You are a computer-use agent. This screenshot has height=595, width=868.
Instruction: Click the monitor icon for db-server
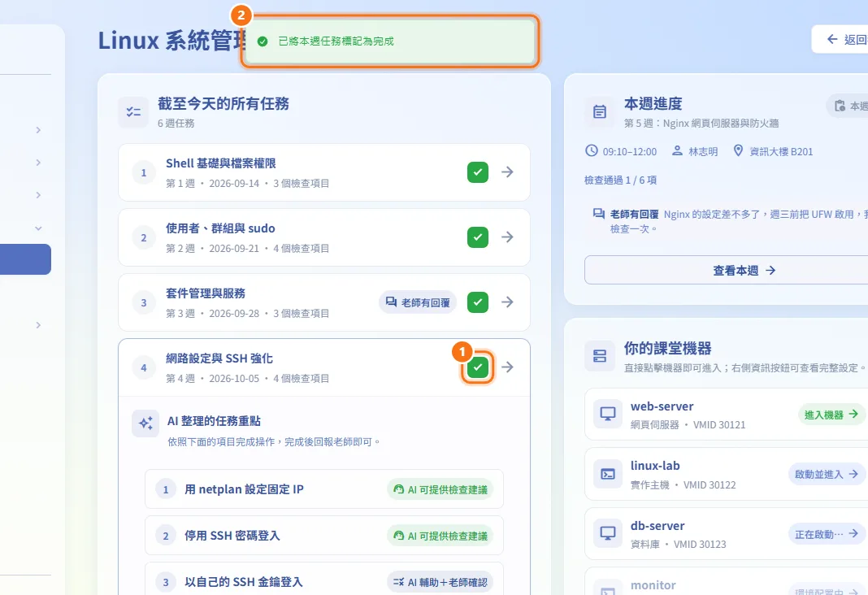pyautogui.click(x=608, y=533)
